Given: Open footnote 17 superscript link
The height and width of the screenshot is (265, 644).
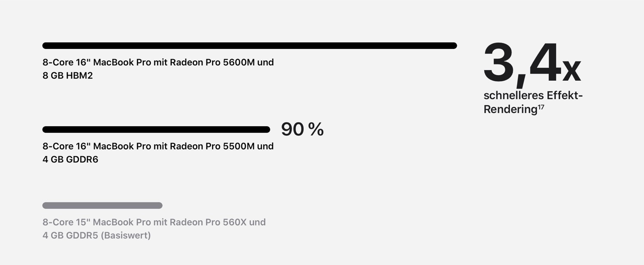Looking at the screenshot, I should 541,107.
